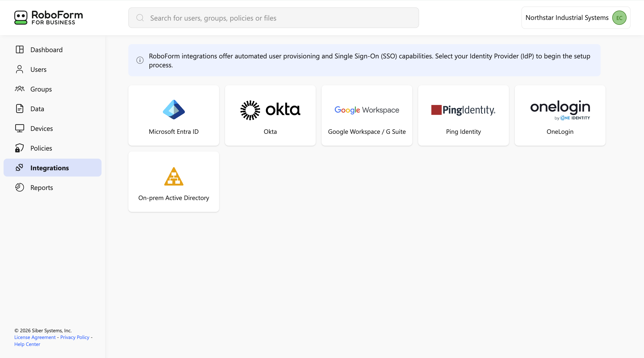
Task: Open the Northstar Industrial Systems account menu
Action: [x=576, y=18]
